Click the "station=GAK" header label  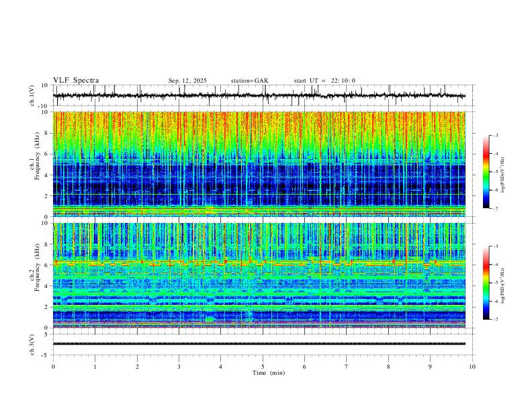click(x=249, y=81)
